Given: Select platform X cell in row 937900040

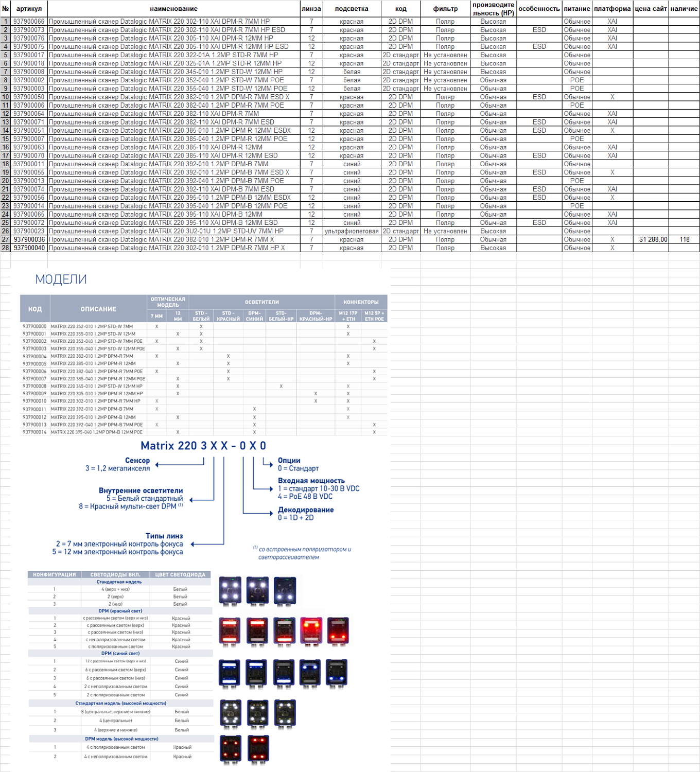Looking at the screenshot, I should 612,248.
